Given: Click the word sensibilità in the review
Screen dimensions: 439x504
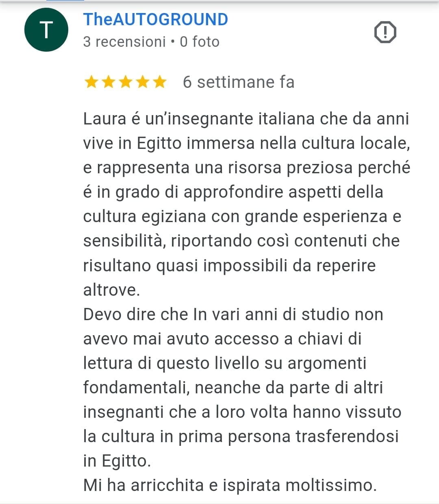Looking at the screenshot, I should click(124, 241).
